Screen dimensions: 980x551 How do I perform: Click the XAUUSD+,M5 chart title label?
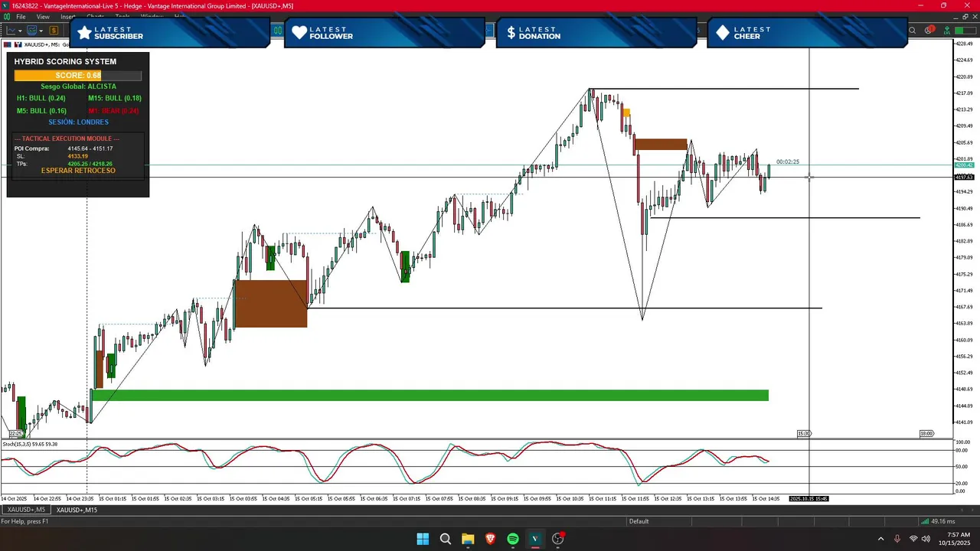tap(42, 44)
